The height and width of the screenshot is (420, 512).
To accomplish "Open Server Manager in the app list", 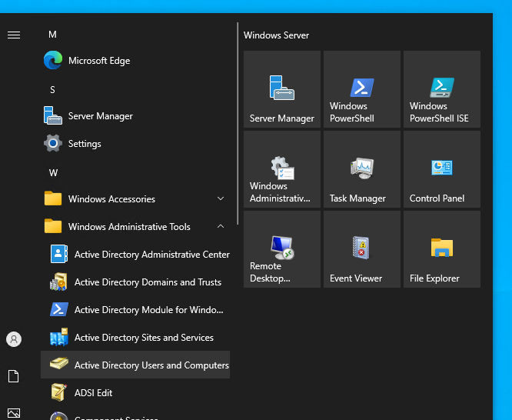I will coord(135,115).
